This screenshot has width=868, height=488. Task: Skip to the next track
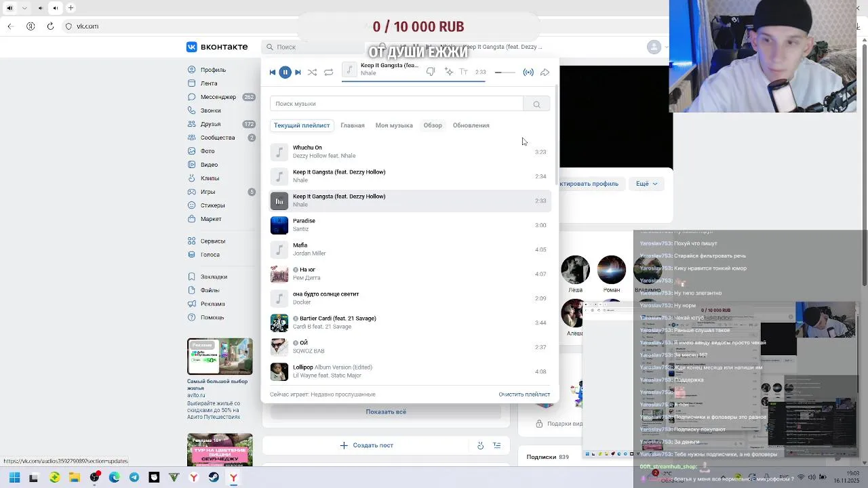point(298,73)
